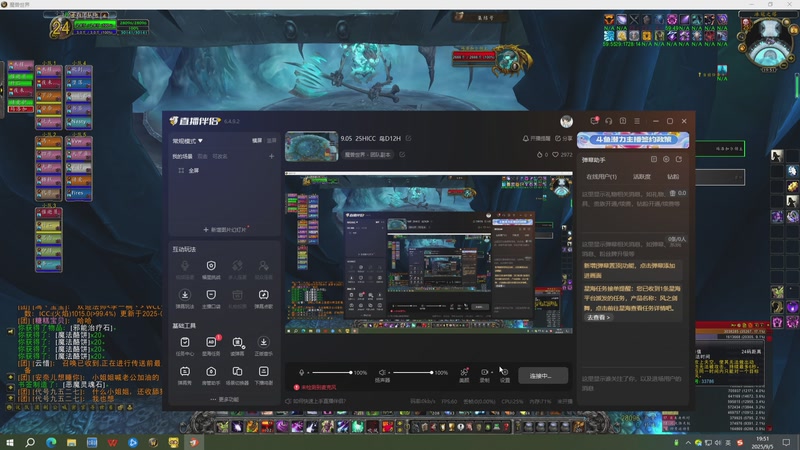The width and height of the screenshot is (800, 450).
Task: Open the 美颜 beauty filter icon
Action: (x=464, y=375)
